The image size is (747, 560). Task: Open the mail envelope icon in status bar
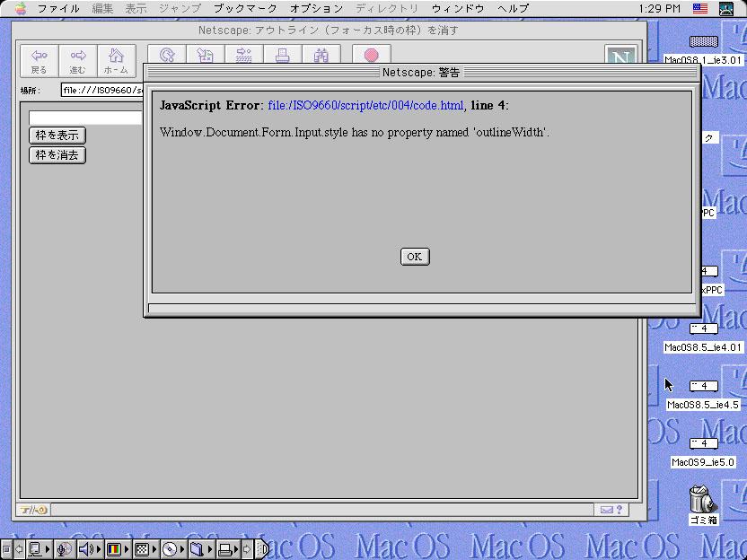(x=606, y=510)
